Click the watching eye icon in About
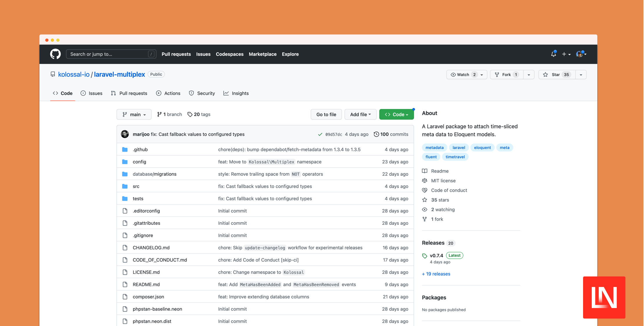This screenshot has height=326, width=644. click(425, 210)
